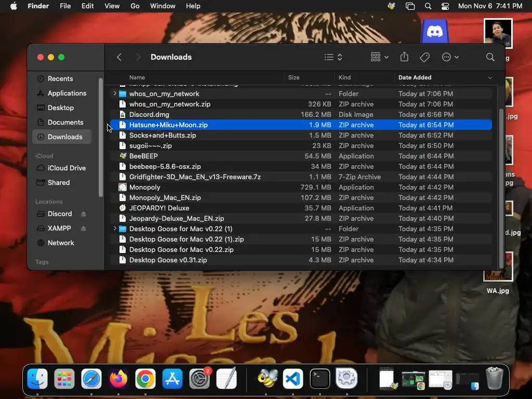Select the sugoii~~~.zip file

(301, 146)
